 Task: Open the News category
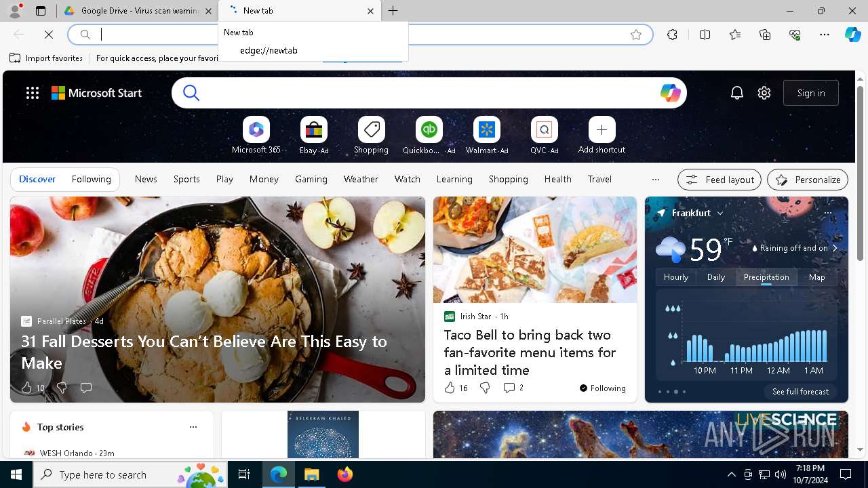coord(146,179)
